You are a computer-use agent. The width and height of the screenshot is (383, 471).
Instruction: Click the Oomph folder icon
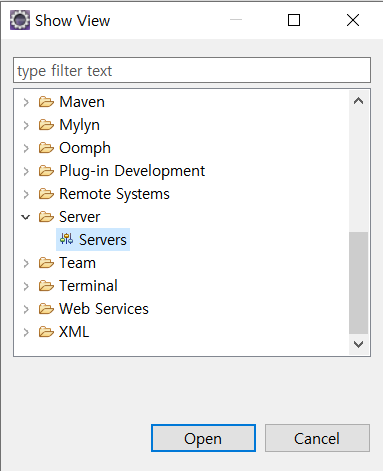(46, 148)
